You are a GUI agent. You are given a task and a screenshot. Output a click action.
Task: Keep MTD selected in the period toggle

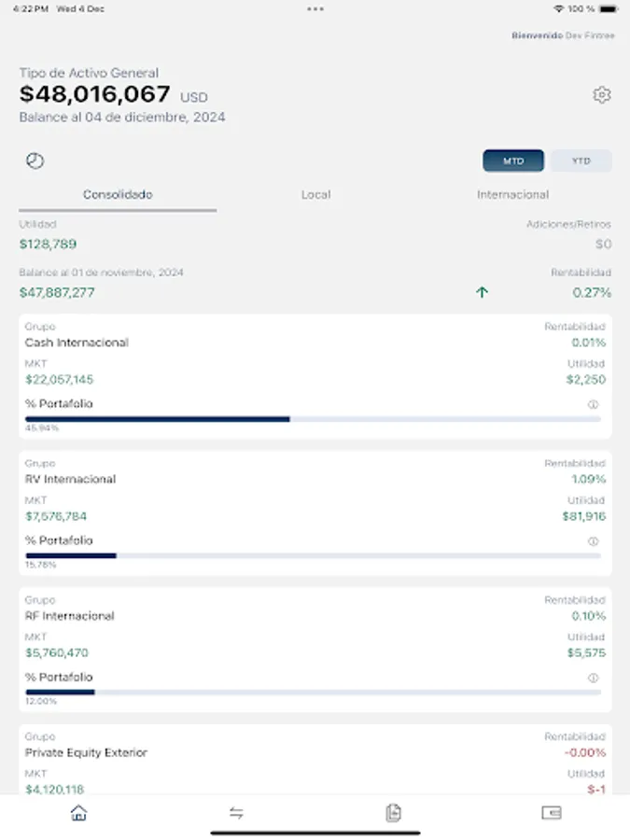click(512, 160)
